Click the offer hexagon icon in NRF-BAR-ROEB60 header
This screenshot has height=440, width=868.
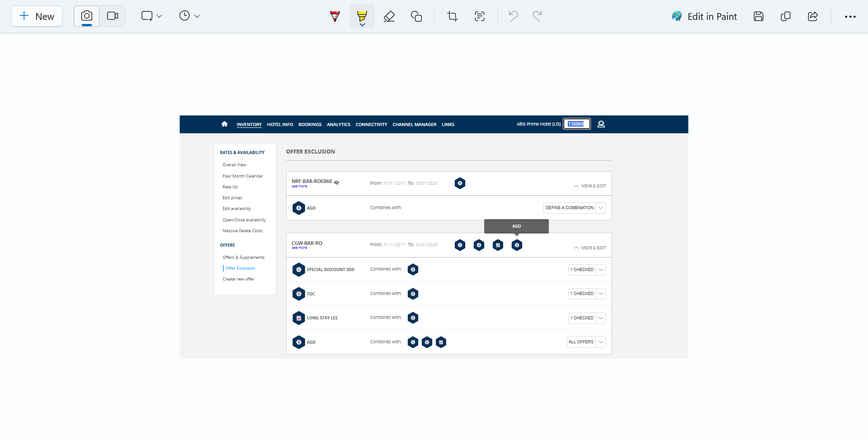point(460,183)
